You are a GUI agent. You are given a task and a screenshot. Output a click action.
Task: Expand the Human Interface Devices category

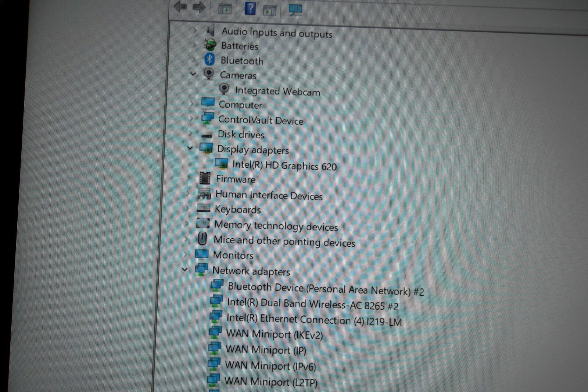188,193
